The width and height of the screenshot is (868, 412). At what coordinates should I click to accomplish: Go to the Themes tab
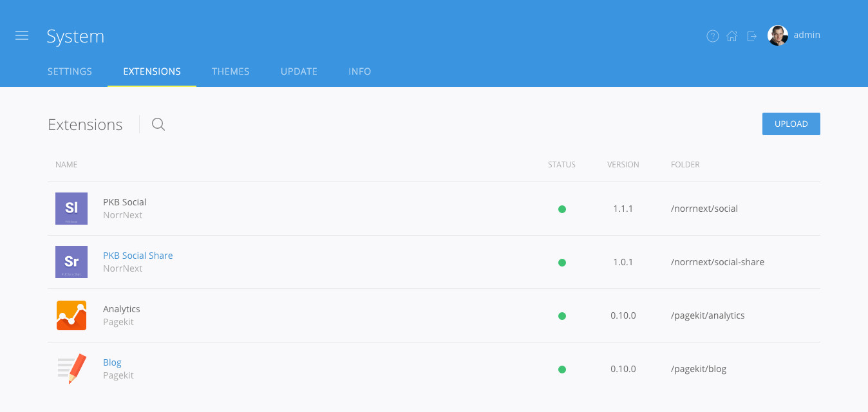point(231,71)
